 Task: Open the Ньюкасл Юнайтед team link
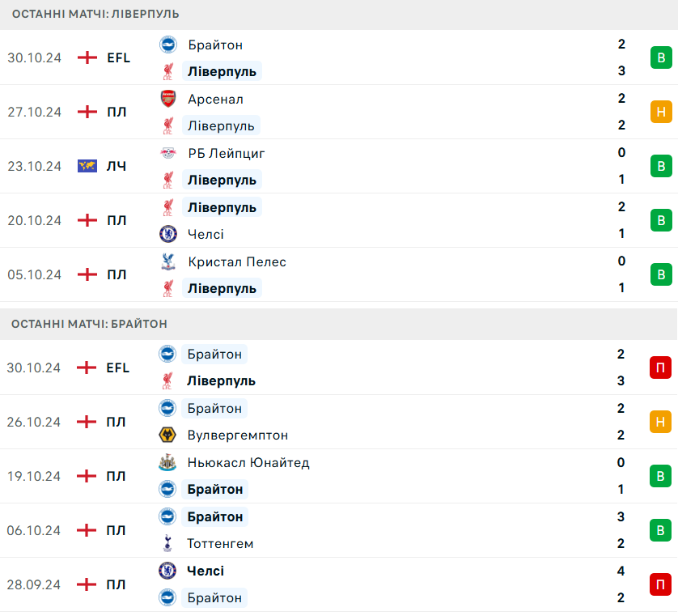coord(248,463)
